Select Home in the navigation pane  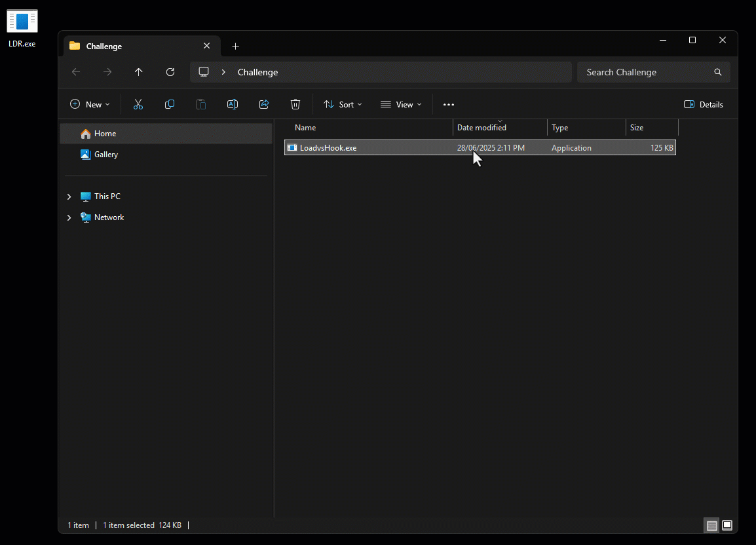pos(166,134)
